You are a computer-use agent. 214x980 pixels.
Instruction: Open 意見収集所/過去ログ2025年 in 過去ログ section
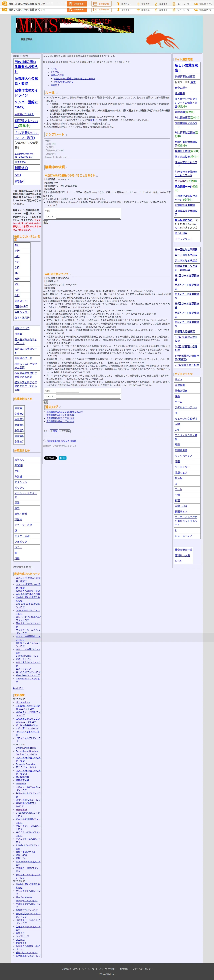60,422
